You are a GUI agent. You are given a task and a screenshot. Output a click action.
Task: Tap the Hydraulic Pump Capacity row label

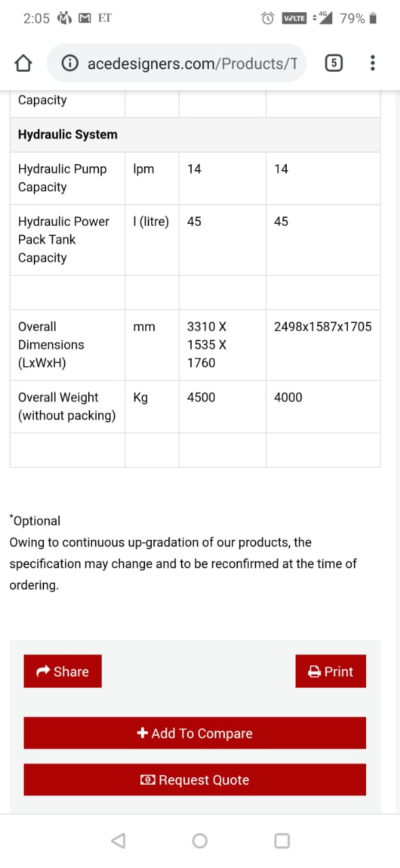tap(62, 178)
